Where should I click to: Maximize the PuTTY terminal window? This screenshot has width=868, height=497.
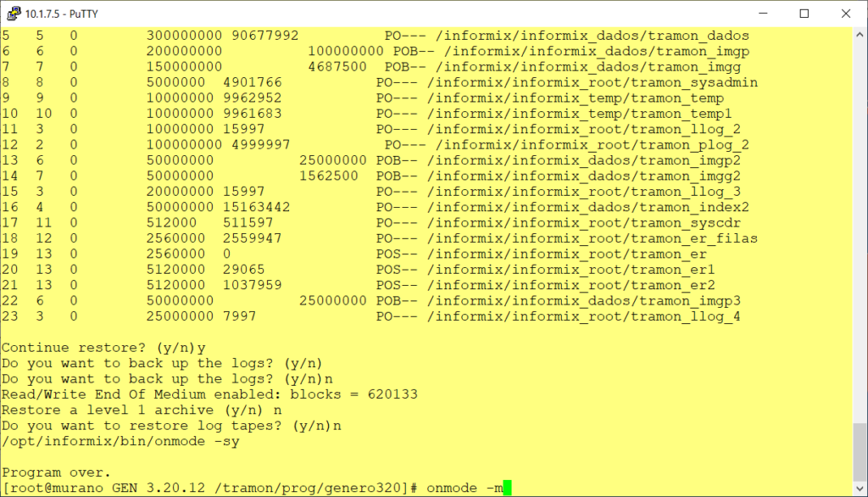[x=804, y=13]
